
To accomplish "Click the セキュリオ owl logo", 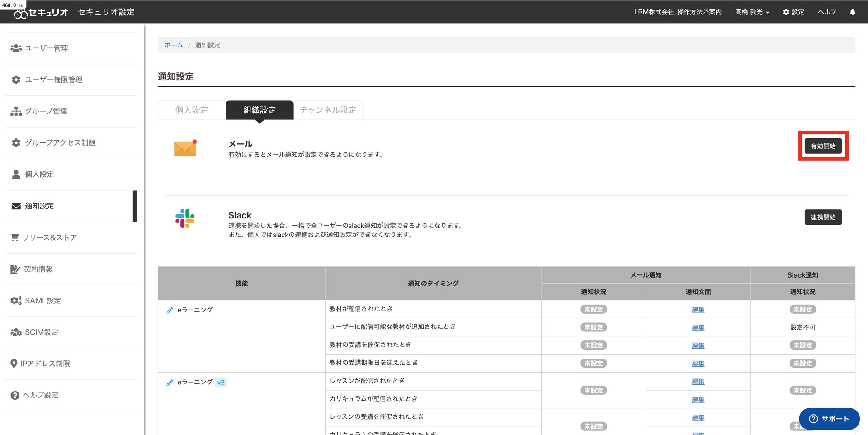I will (20, 14).
